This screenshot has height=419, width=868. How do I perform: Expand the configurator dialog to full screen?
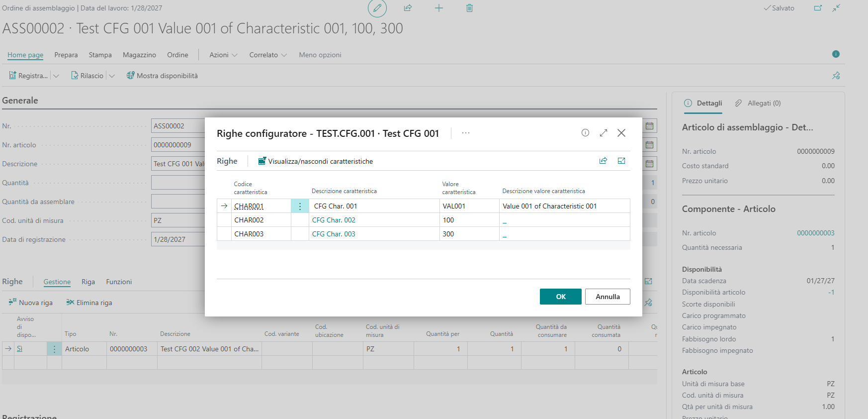pyautogui.click(x=604, y=133)
